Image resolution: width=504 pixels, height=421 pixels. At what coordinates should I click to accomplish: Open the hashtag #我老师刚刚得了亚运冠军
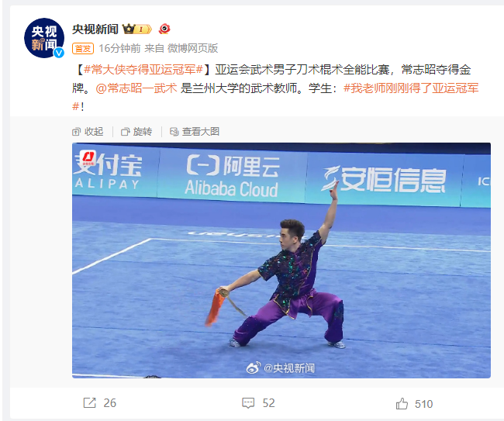tap(411, 88)
